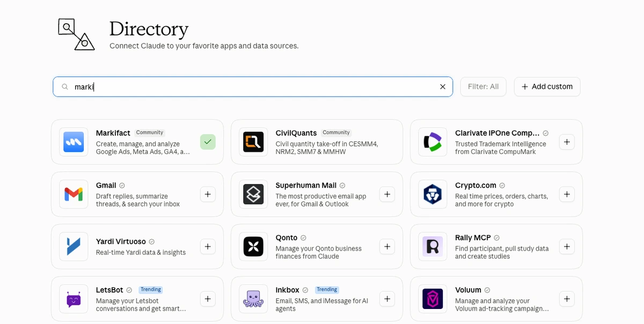Open the Markifact title
644x324 pixels.
pos(113,133)
